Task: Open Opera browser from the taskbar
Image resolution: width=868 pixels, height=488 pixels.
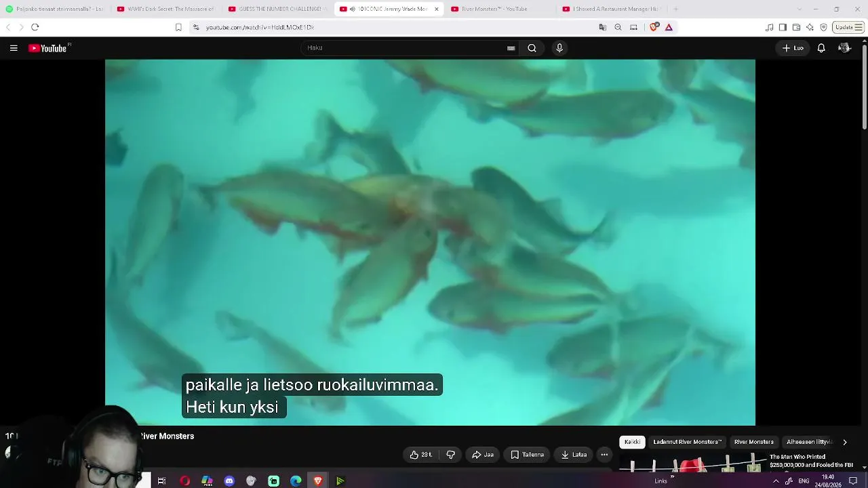Action: tap(184, 481)
